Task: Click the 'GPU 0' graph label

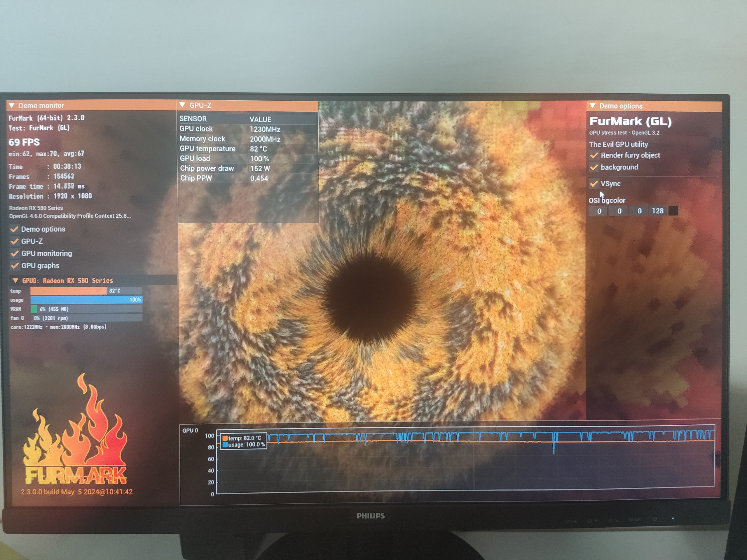Action: tap(190, 430)
